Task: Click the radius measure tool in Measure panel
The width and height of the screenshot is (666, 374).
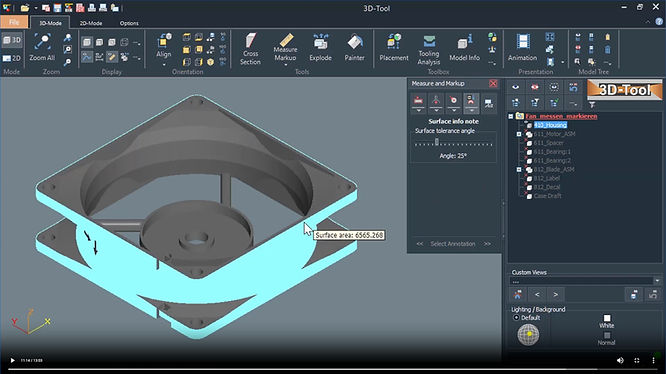Action: point(453,101)
